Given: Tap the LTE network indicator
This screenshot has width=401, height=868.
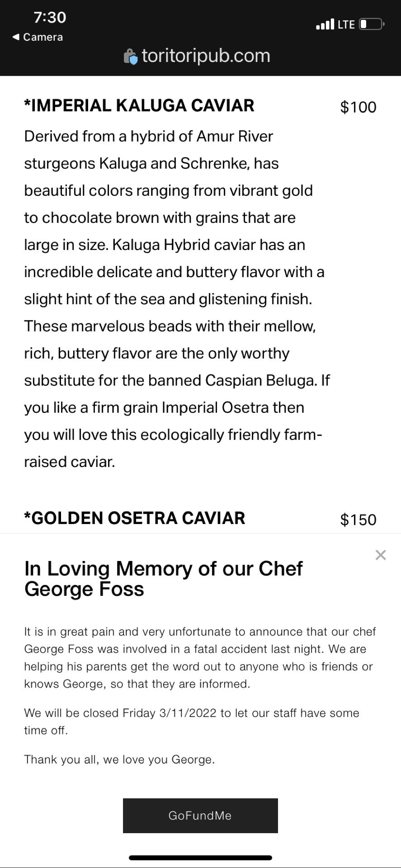Looking at the screenshot, I should [x=345, y=24].
